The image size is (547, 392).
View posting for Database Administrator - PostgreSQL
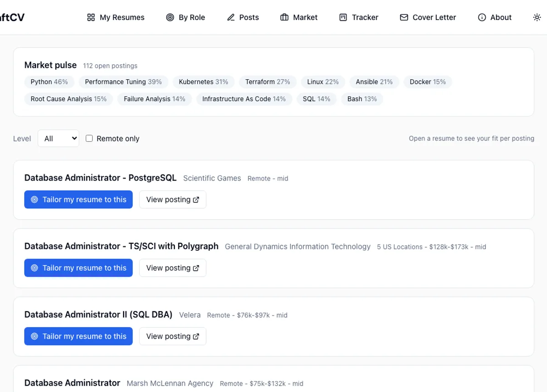[x=173, y=200]
